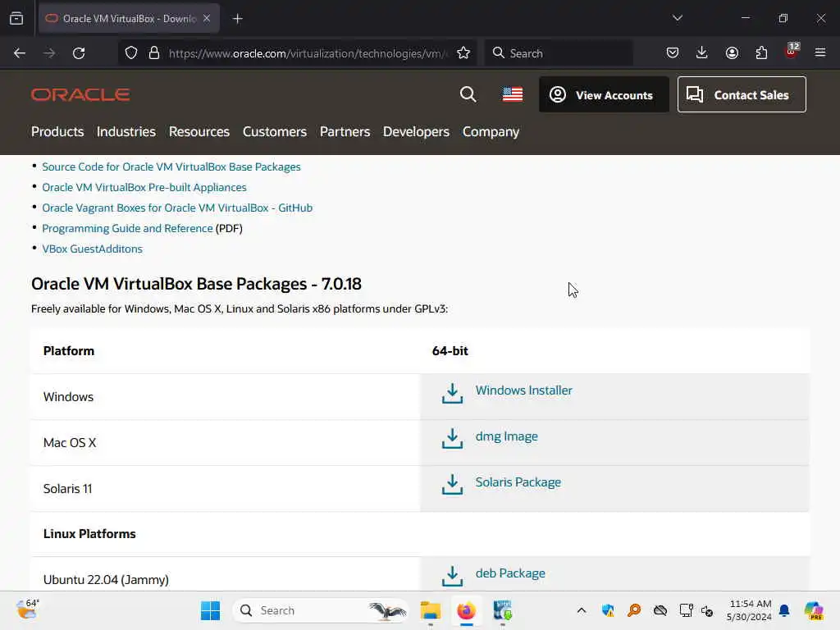Click download icon beside Solaris Package
This screenshot has height=630, width=840.
tap(452, 485)
